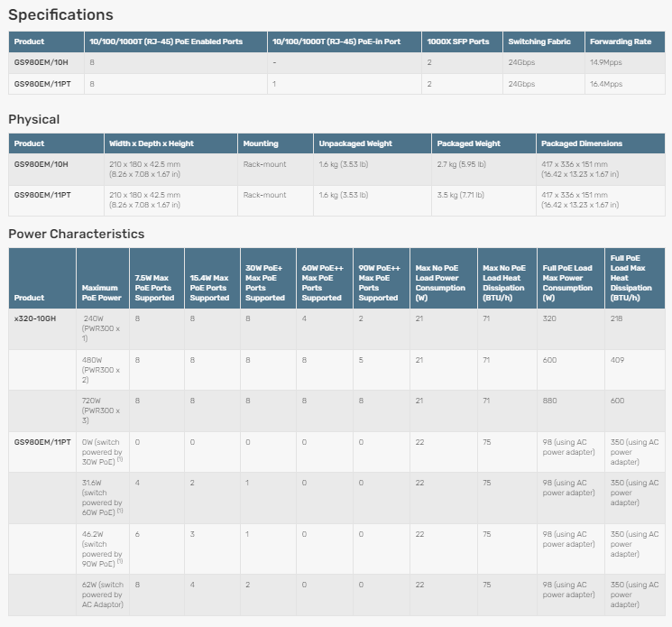
Task: Click the "Packaged Weight" column header
Action: pos(483,143)
